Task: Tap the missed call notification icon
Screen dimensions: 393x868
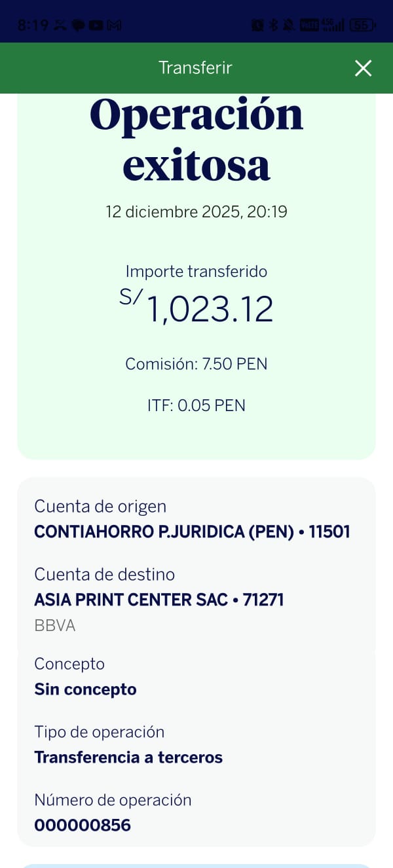Action: [x=61, y=26]
